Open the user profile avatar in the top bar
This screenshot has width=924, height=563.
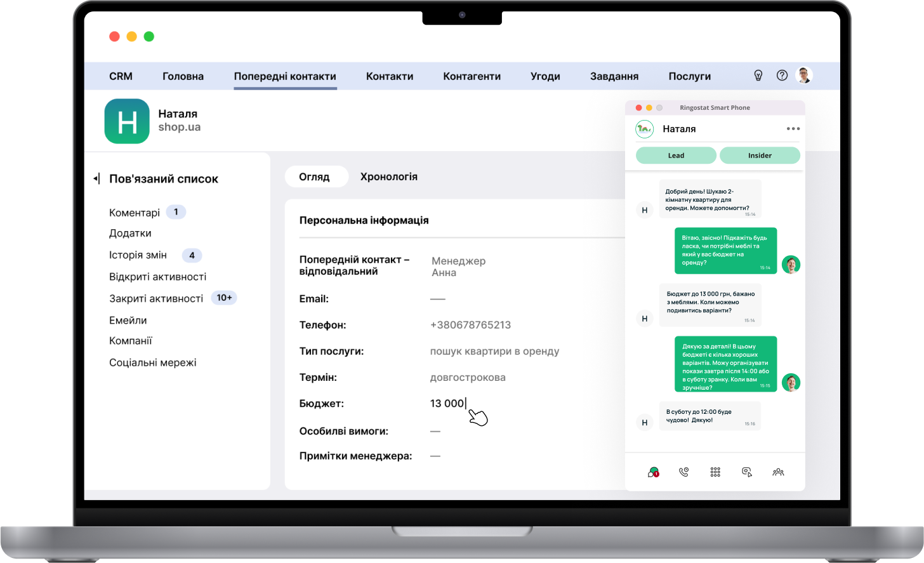tap(804, 76)
